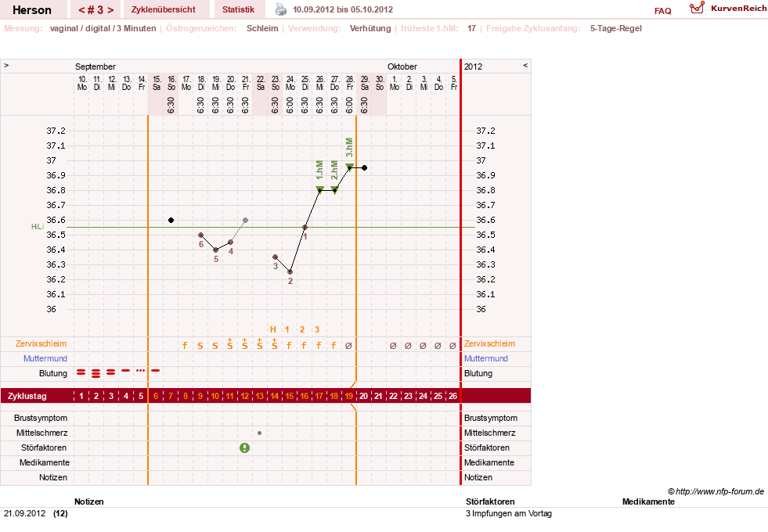This screenshot has height=532, width=768.
Task: Click the Ø mucus symbol on cycle day 19
Action: pos(348,346)
